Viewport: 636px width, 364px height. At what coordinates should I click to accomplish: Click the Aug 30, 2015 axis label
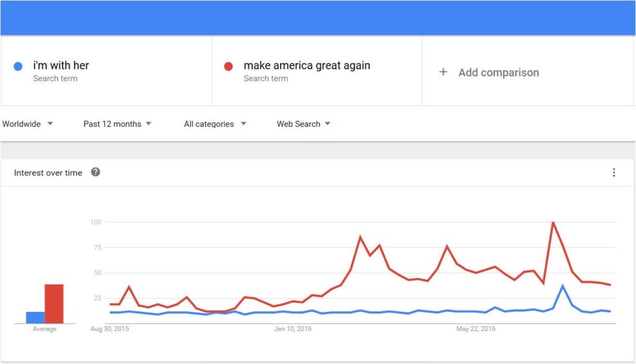pyautogui.click(x=109, y=329)
